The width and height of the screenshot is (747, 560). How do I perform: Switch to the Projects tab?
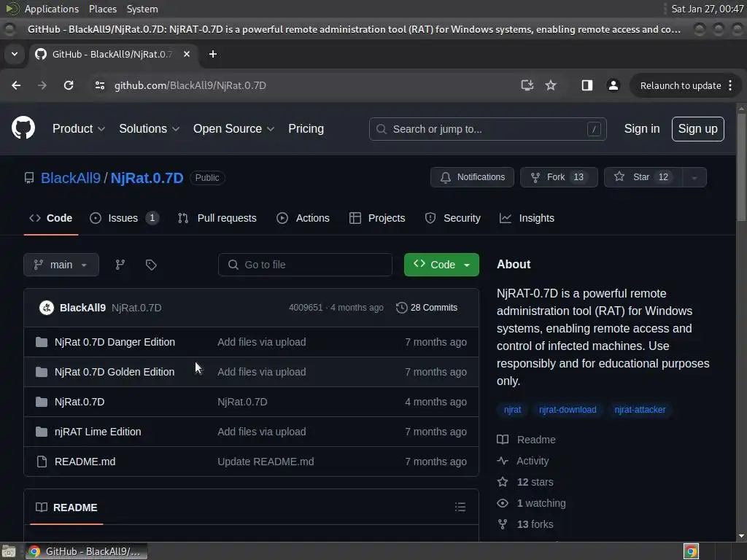(x=377, y=218)
